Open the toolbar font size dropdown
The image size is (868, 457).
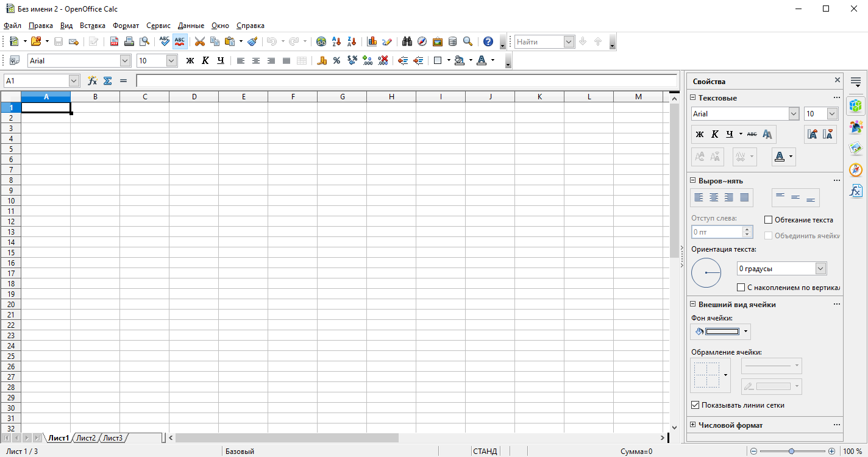coord(172,60)
